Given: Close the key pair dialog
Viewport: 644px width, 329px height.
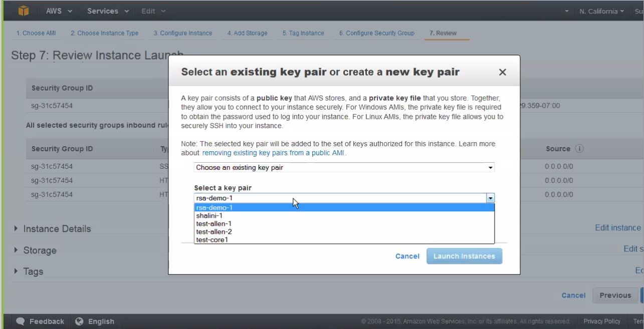Looking at the screenshot, I should point(502,72).
